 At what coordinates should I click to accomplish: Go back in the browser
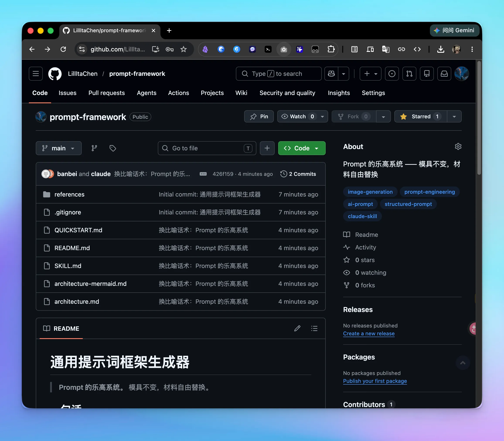(x=32, y=49)
